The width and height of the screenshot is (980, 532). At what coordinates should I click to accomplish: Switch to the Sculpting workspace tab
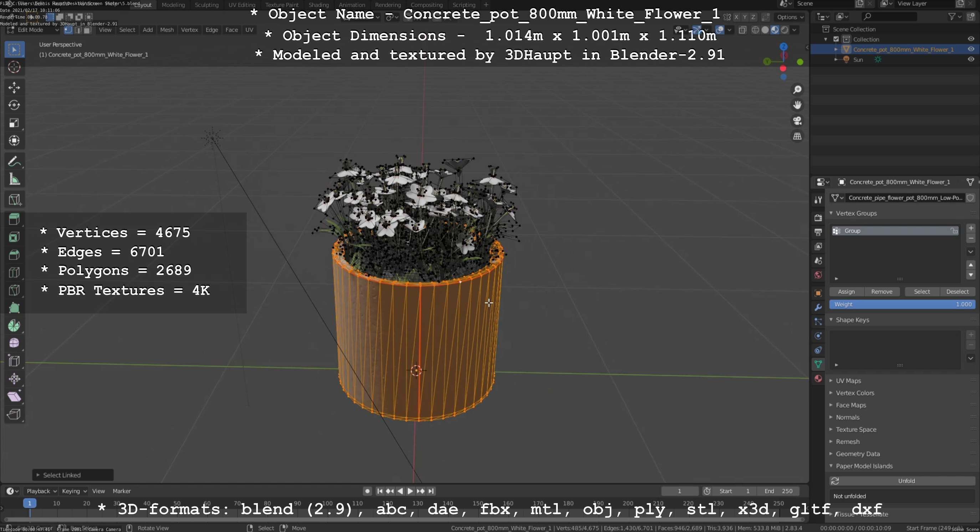(x=206, y=5)
